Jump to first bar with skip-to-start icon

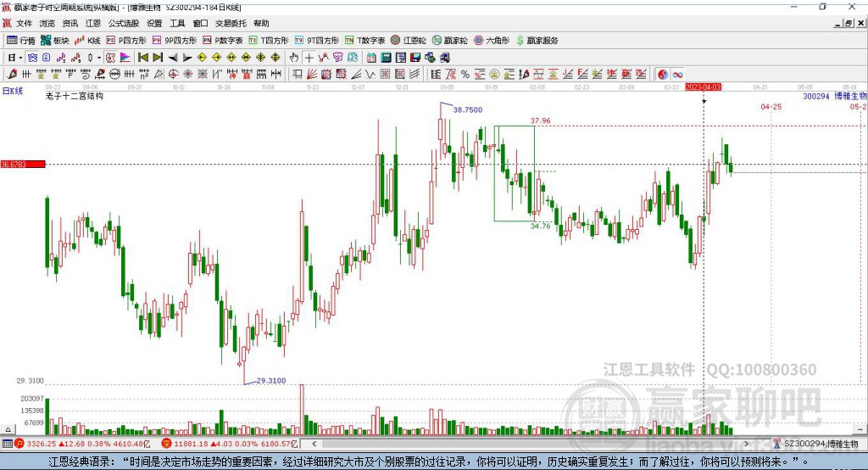click(x=142, y=58)
